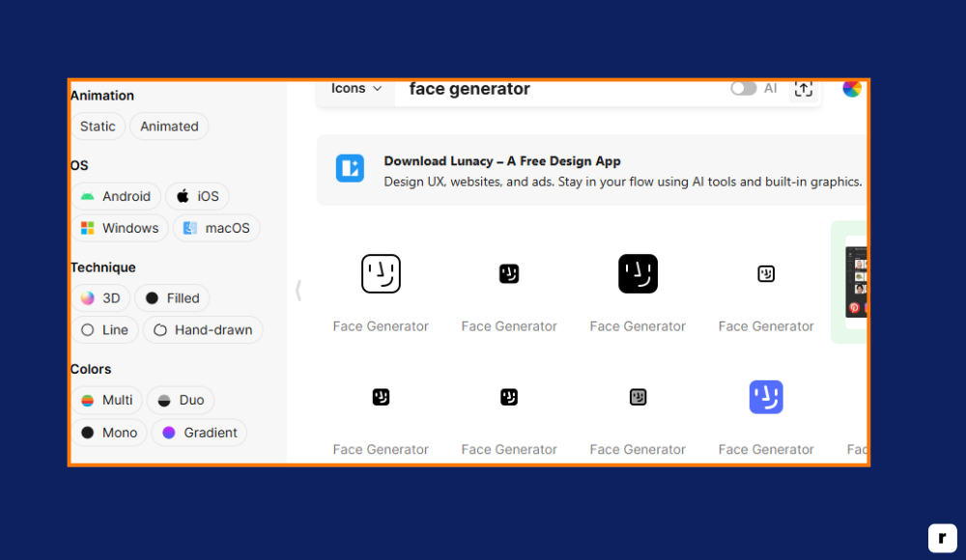Open the Icons category dropdown
This screenshot has width=966, height=560.
coord(356,89)
